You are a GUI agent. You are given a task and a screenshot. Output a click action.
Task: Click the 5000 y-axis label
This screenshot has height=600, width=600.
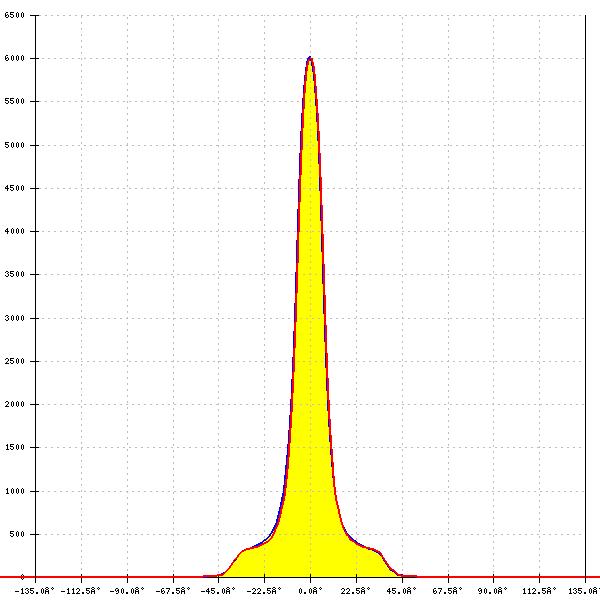(x=15, y=145)
